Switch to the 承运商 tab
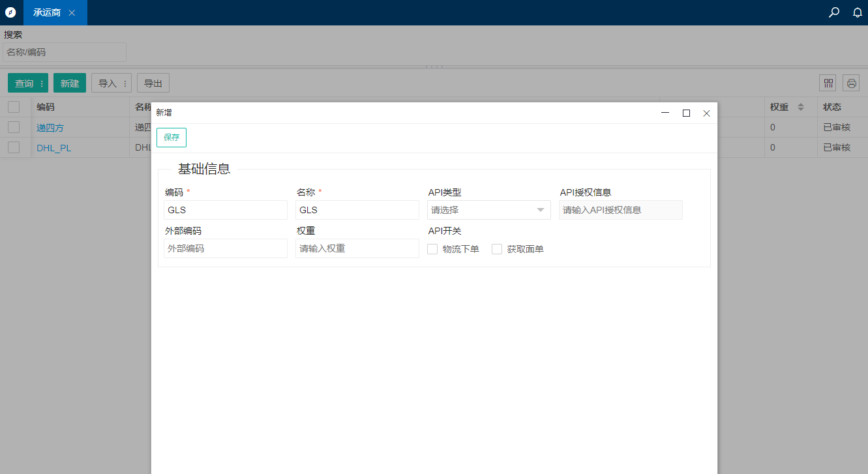 (47, 13)
